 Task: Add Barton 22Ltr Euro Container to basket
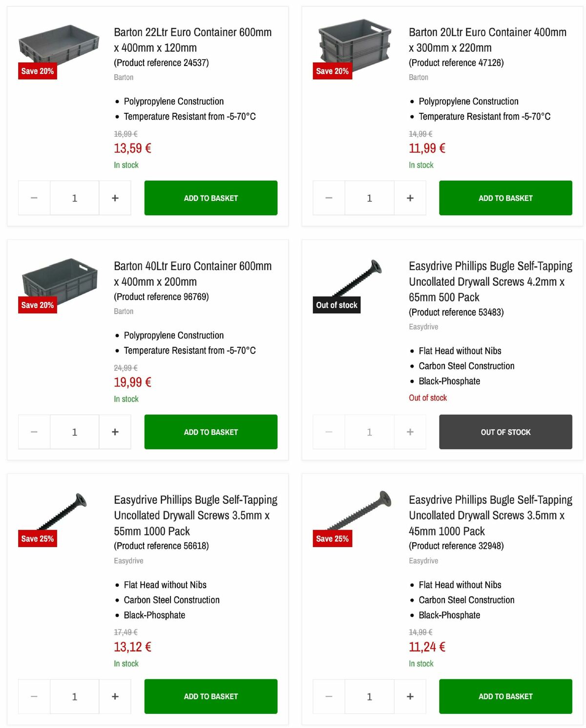(x=210, y=197)
